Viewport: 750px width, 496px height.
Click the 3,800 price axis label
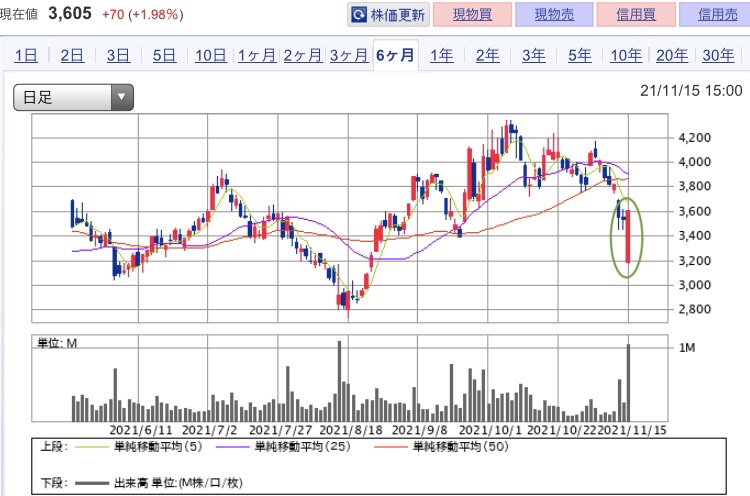pyautogui.click(x=695, y=186)
